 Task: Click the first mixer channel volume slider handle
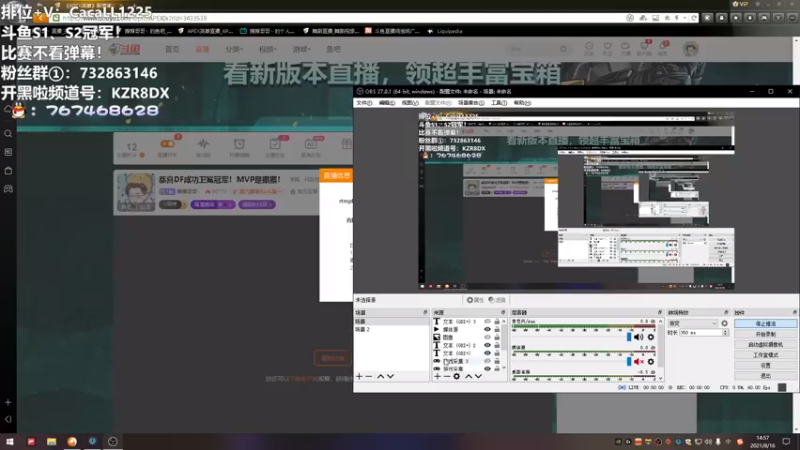pyautogui.click(x=629, y=337)
